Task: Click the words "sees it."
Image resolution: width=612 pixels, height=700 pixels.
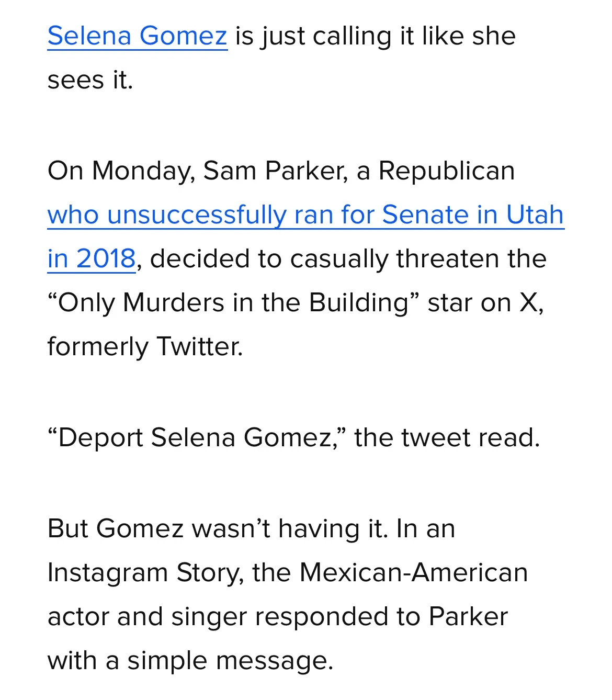Action: click(x=90, y=80)
